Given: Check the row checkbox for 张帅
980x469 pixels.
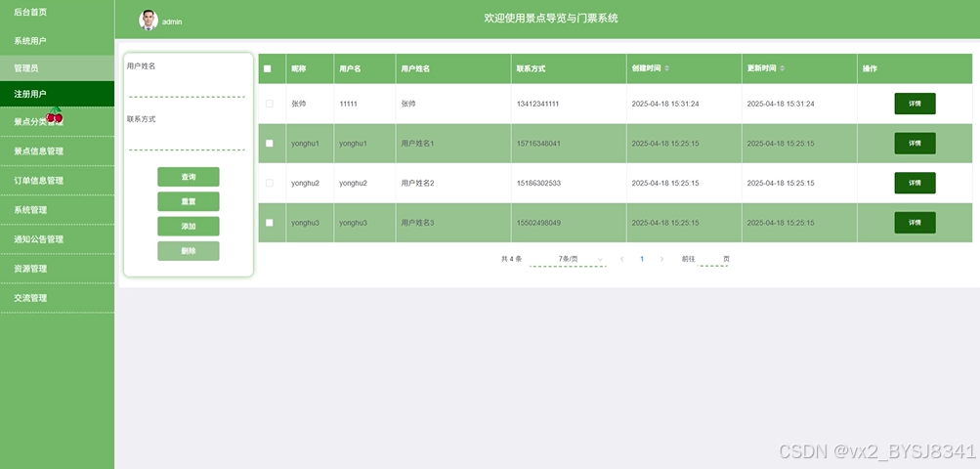Looking at the screenshot, I should 270,104.
